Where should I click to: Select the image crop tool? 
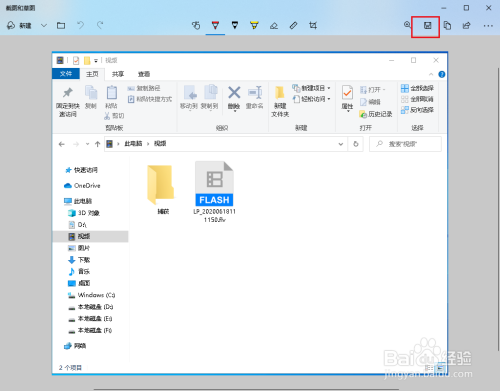pyautogui.click(x=313, y=25)
